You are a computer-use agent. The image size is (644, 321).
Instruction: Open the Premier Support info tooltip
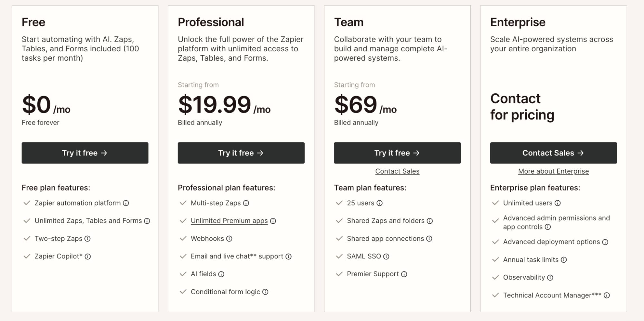click(404, 274)
